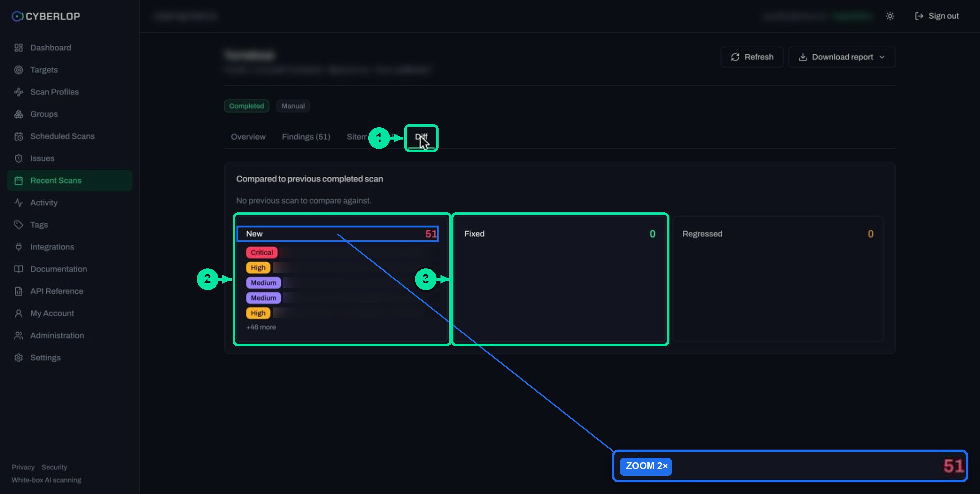Screen dimensions: 980x494
Task: Open Activity pulse icon
Action: coord(18,203)
